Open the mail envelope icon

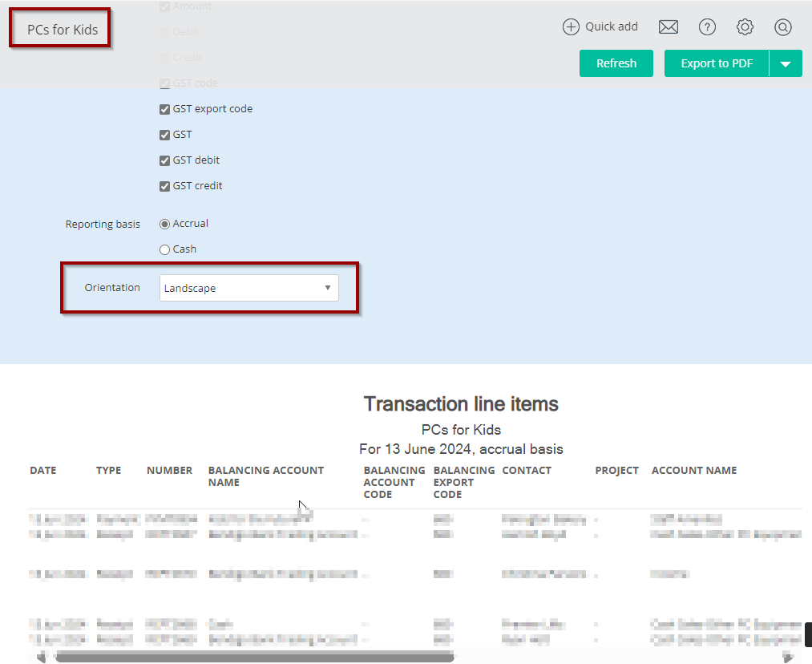668,27
